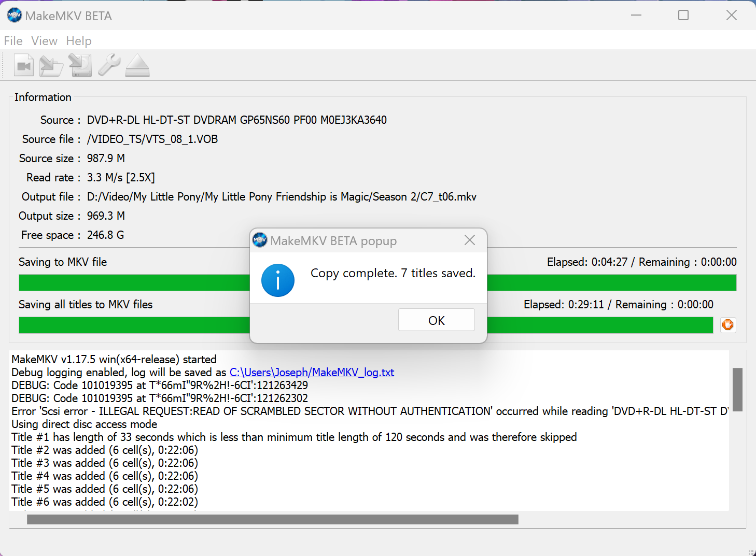Image resolution: width=756 pixels, height=556 pixels.
Task: Click the DEBUG line ending in 121263429
Action: click(x=160, y=385)
